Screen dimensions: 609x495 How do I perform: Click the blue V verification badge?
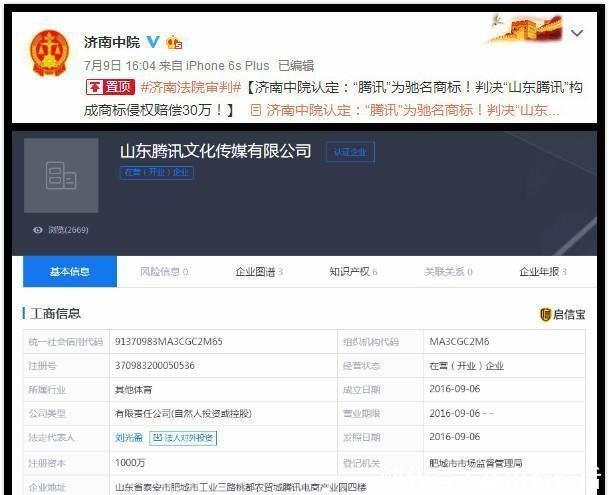[153, 42]
